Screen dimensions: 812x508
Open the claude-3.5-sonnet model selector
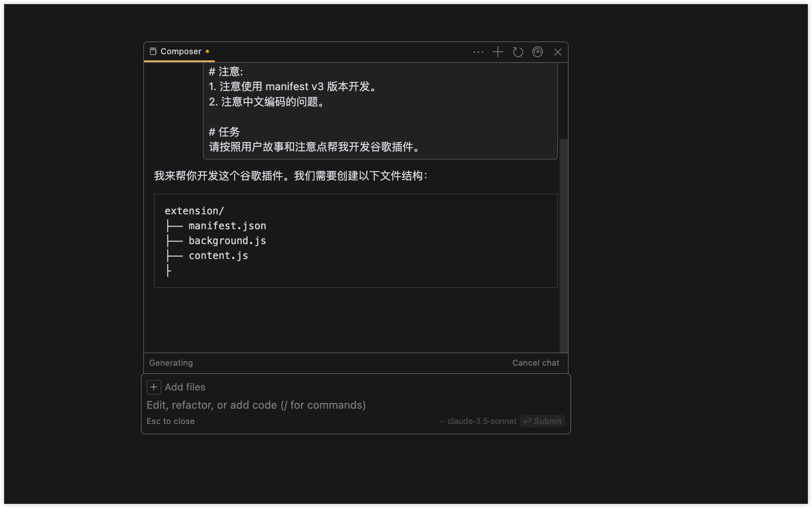click(x=482, y=421)
